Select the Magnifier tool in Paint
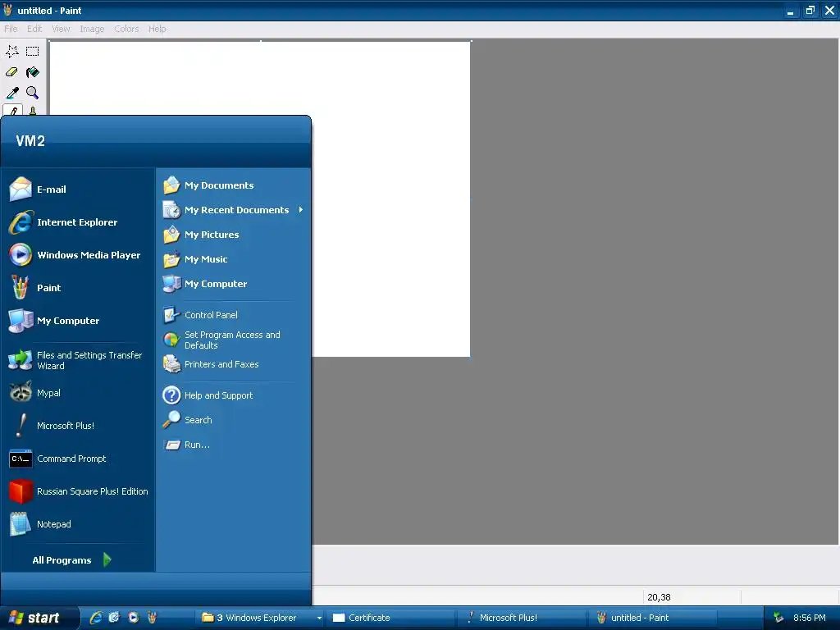 [x=33, y=93]
